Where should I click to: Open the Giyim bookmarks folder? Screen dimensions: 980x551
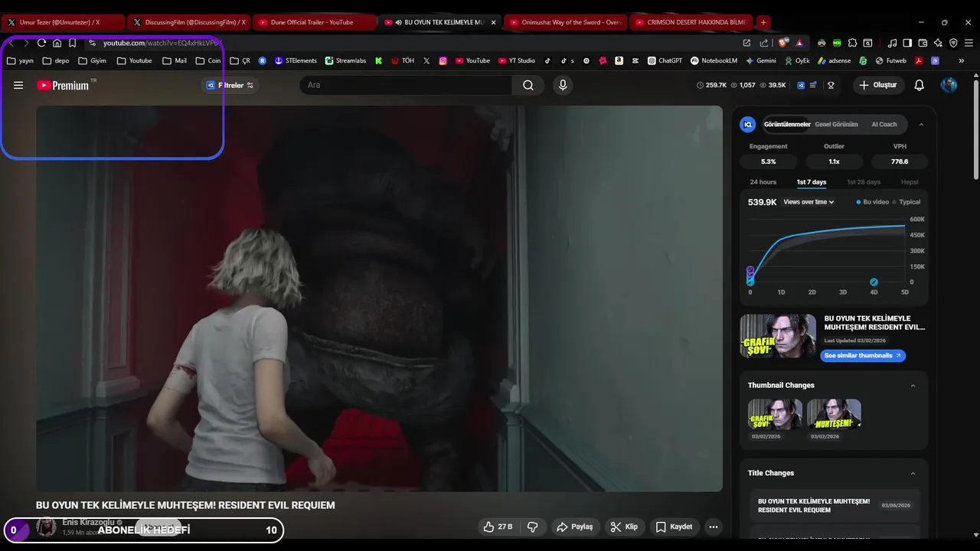(93, 60)
